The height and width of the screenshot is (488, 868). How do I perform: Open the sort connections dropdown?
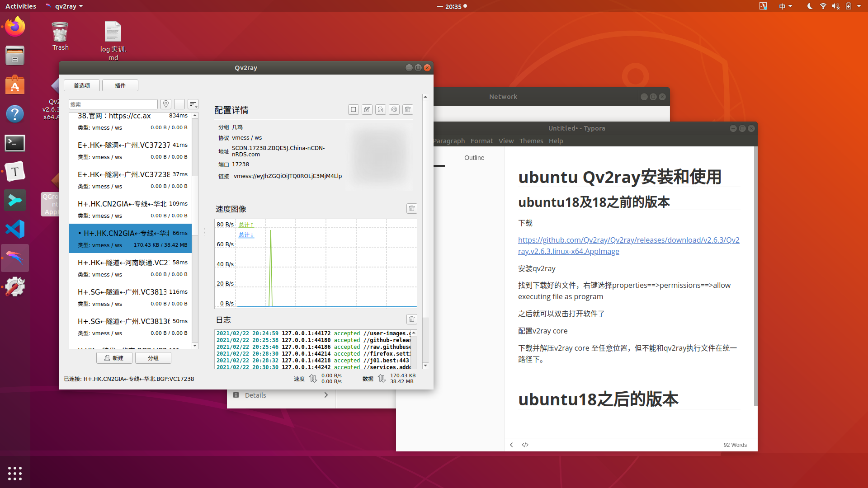point(193,104)
